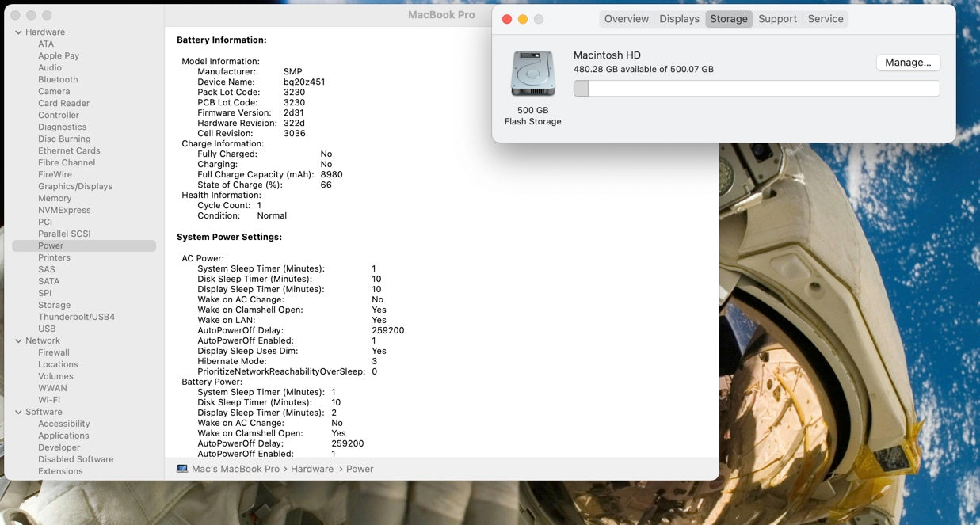Viewport: 980px width, 525px height.
Task: Collapse the Hardware section in the sidebar
Action: 18,32
